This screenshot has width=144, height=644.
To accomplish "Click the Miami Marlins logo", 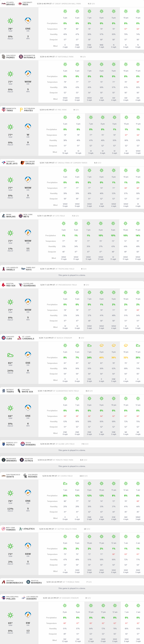I will pos(3,215).
